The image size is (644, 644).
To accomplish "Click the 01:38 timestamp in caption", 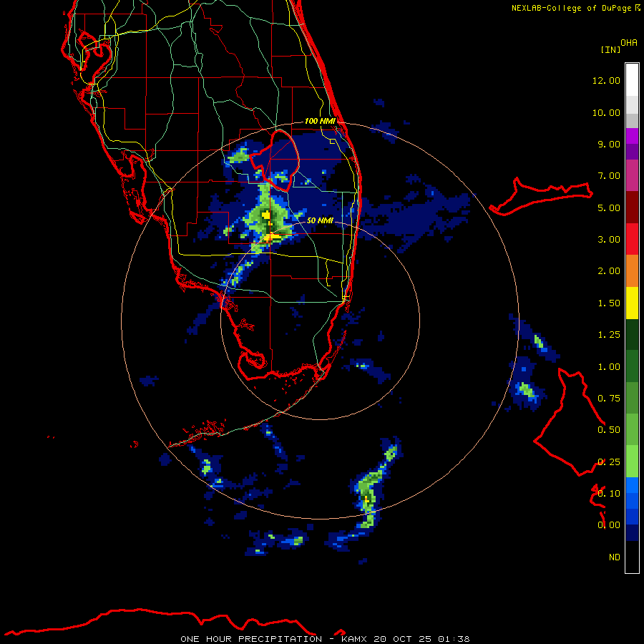I will (x=454, y=639).
